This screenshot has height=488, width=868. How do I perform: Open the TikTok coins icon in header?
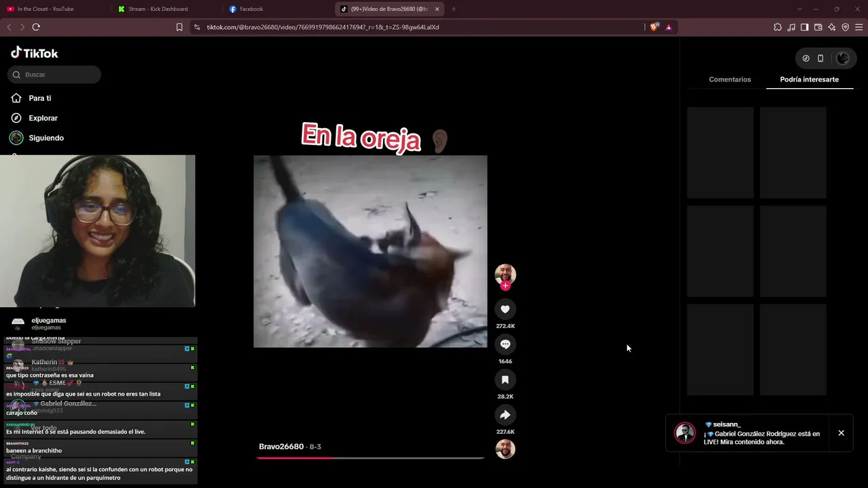pyautogui.click(x=806, y=58)
